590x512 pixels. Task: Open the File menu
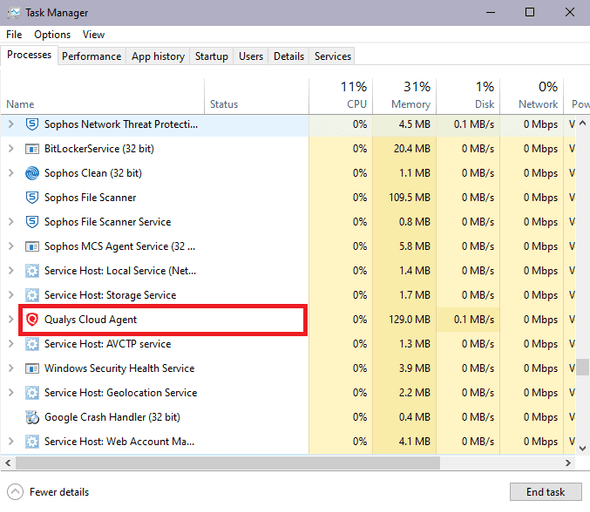(14, 35)
